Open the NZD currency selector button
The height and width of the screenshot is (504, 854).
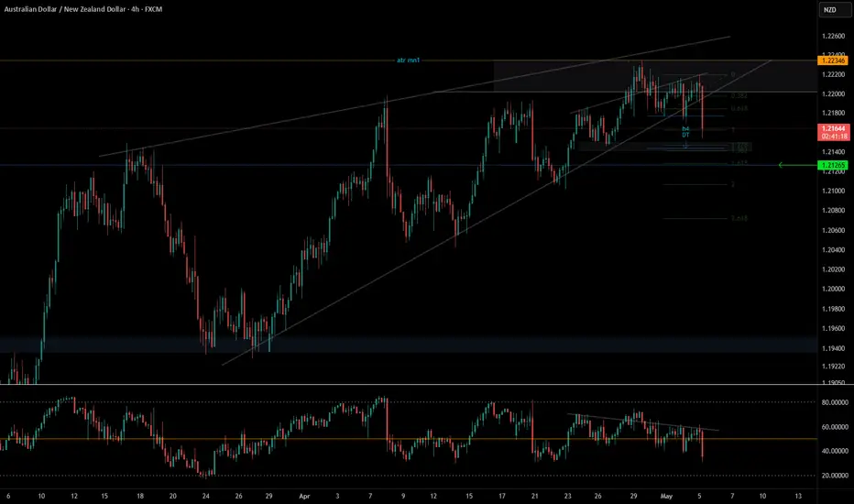point(833,10)
